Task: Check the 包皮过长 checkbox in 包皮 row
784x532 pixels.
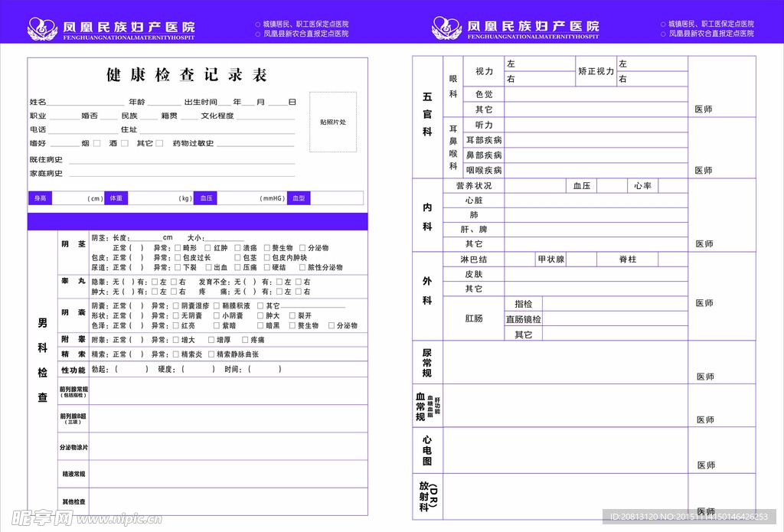Action: coord(177,258)
